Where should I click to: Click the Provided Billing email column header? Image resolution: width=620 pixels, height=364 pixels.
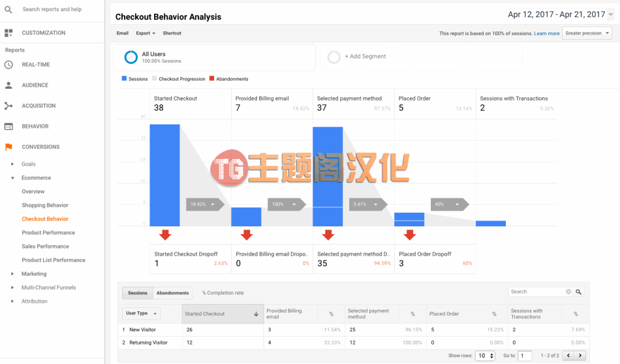(x=284, y=314)
